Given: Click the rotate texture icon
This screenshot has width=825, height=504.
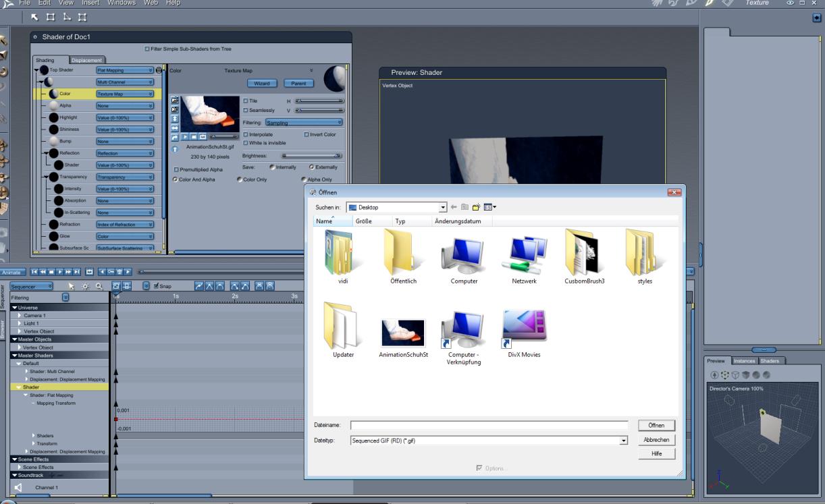Looking at the screenshot, I should [x=175, y=137].
